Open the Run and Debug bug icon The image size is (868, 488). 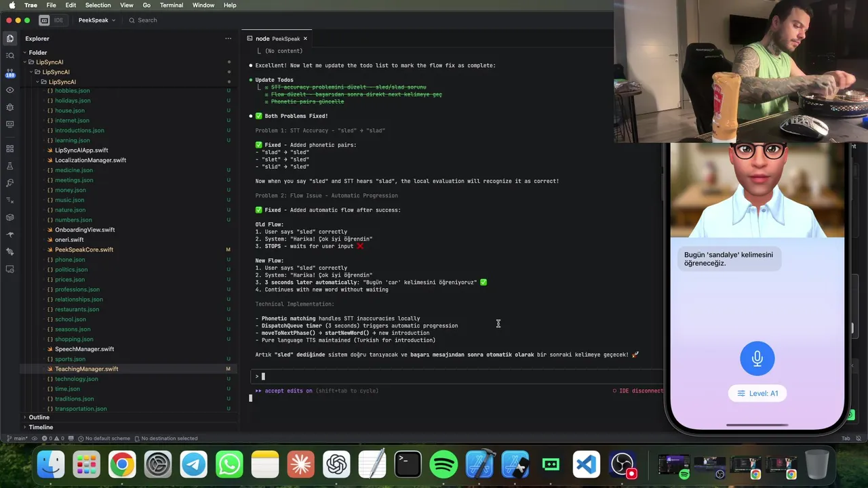point(9,107)
